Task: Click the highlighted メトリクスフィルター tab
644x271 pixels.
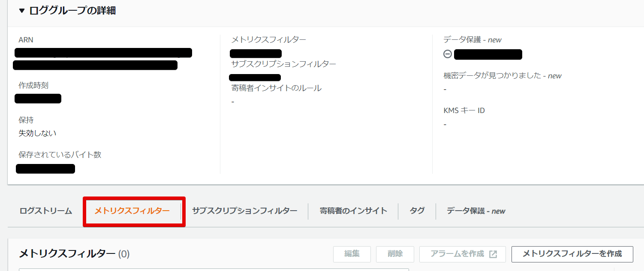Action: coord(134,211)
